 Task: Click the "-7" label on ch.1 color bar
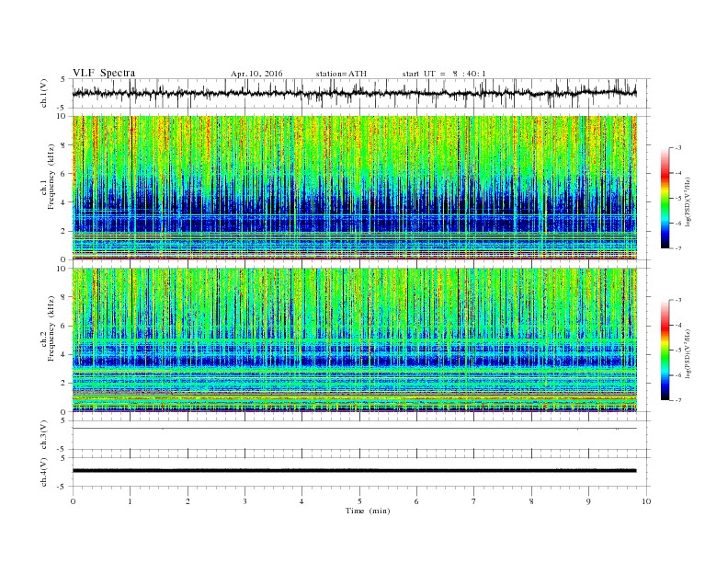[678, 248]
